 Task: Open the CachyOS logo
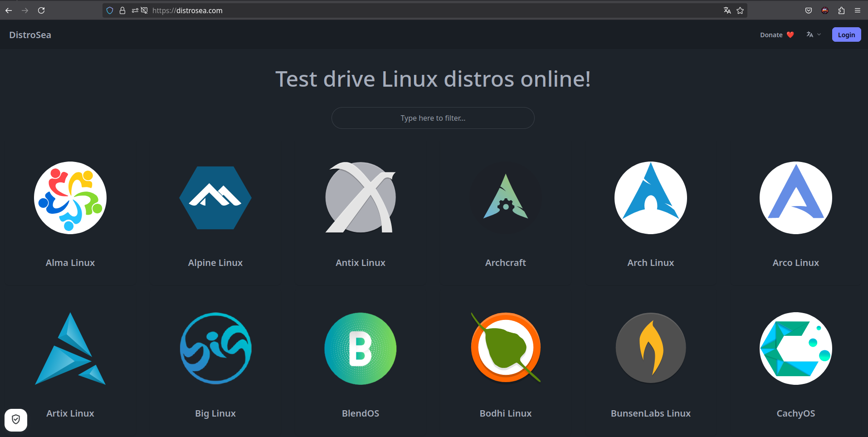pos(796,349)
